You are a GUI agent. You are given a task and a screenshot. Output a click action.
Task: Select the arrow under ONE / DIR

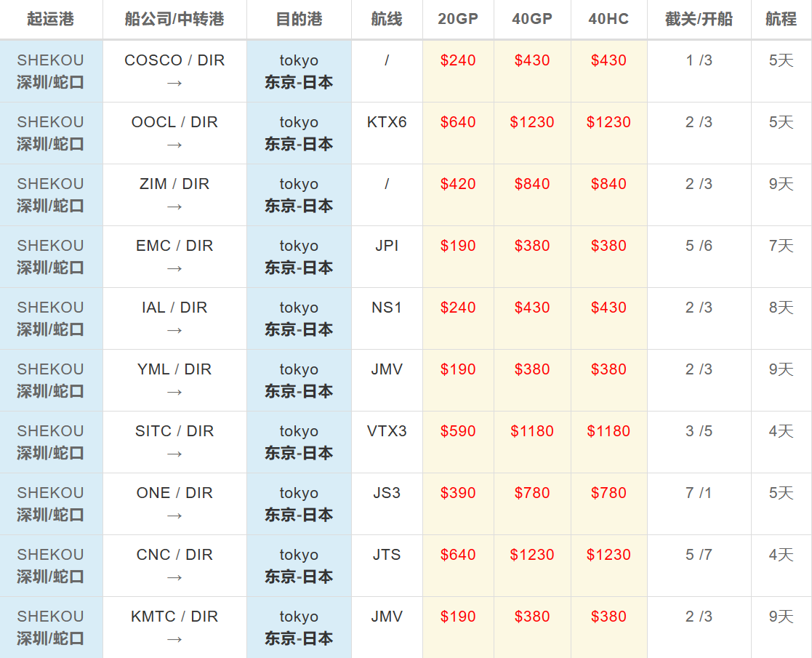coord(174,515)
